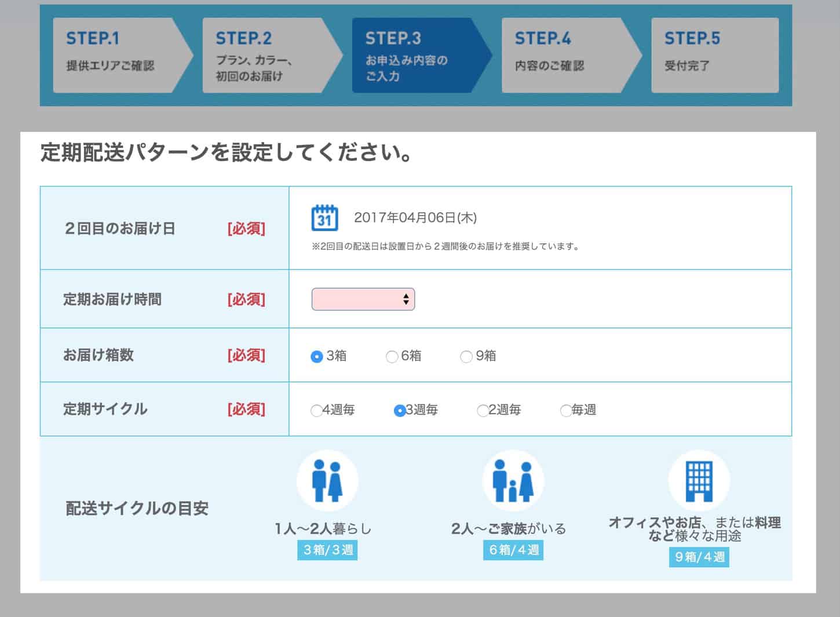Select the 9箱 radio button
The image size is (840, 617).
tap(466, 356)
